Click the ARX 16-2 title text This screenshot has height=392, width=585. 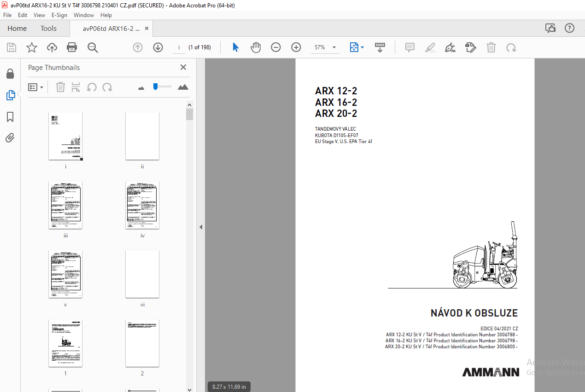(336, 102)
